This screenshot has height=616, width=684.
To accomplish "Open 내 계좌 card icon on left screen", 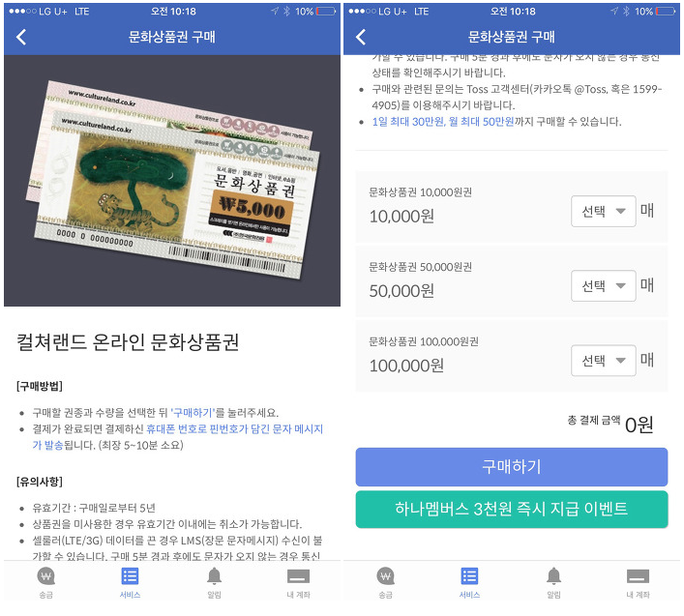I will click(298, 576).
